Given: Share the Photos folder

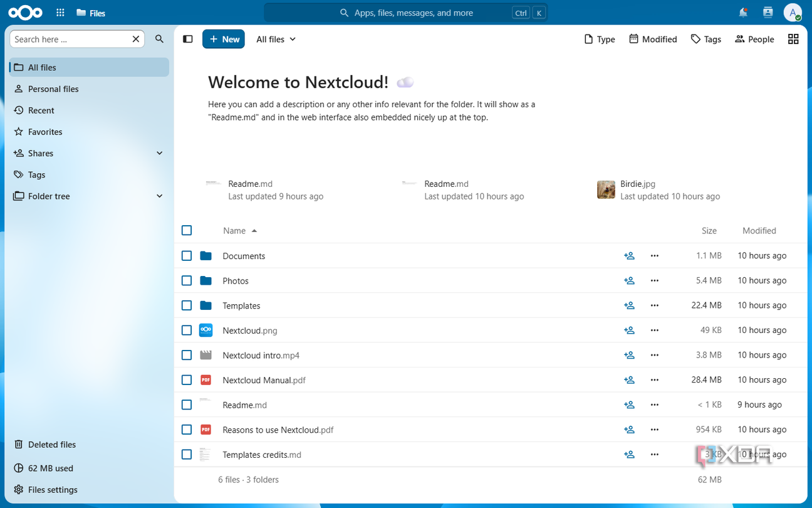Looking at the screenshot, I should click(x=629, y=280).
